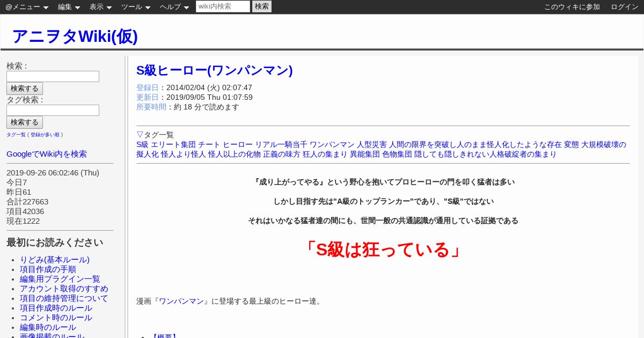Select the 狂人の集まり tag

[325, 154]
